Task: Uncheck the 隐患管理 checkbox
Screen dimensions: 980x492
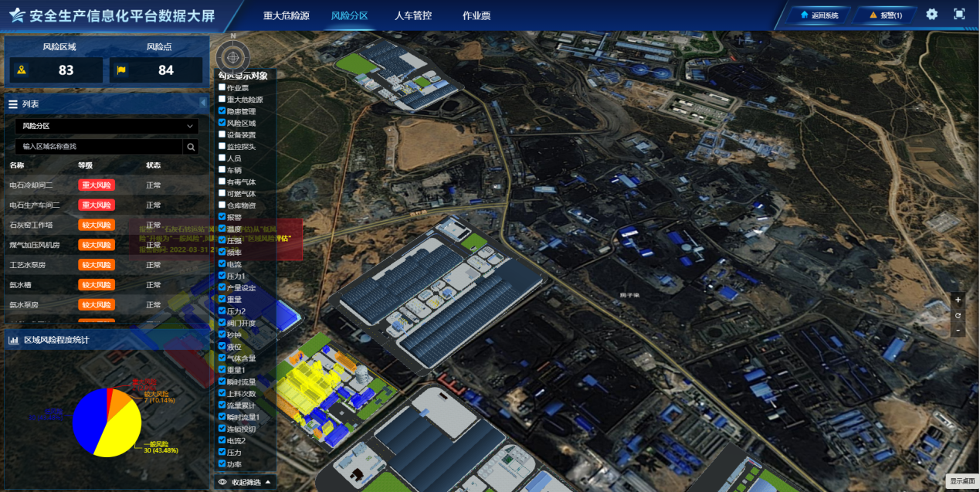Action: [x=222, y=110]
